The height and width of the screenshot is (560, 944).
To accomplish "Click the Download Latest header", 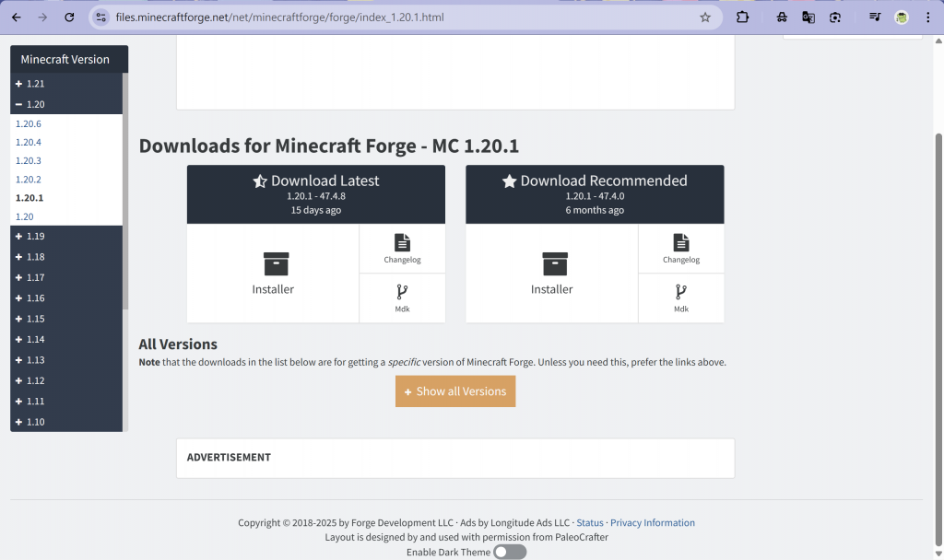I will 316,194.
